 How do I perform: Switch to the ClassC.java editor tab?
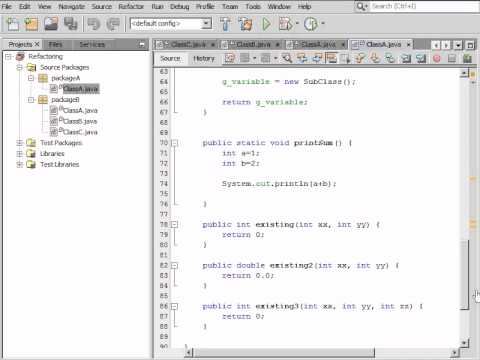click(x=185, y=44)
